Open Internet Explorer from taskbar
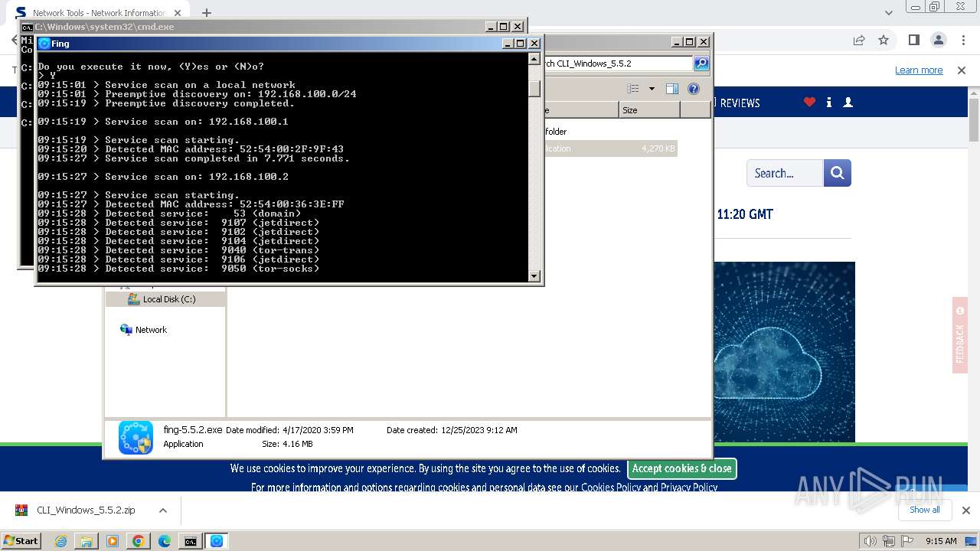Screen dimensions: 980x551 61,541
